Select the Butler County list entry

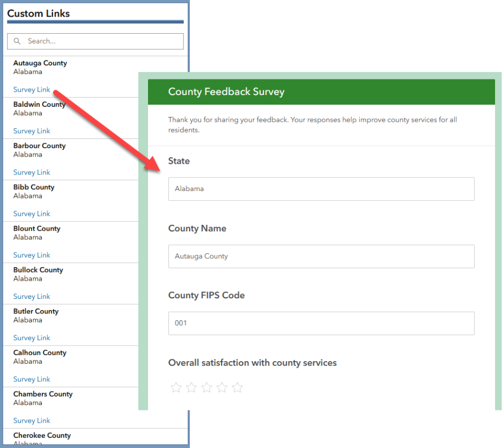[x=70, y=325]
